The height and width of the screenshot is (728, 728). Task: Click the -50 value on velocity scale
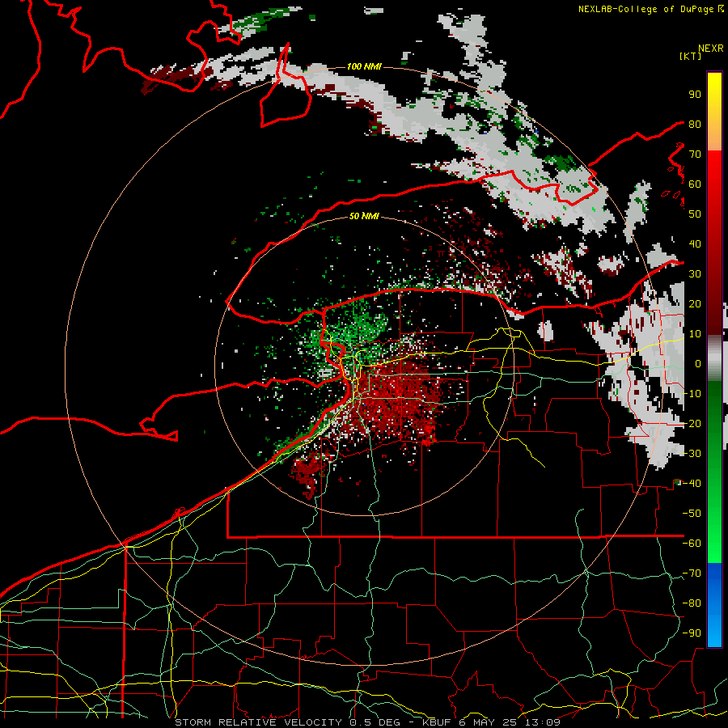pos(692,514)
